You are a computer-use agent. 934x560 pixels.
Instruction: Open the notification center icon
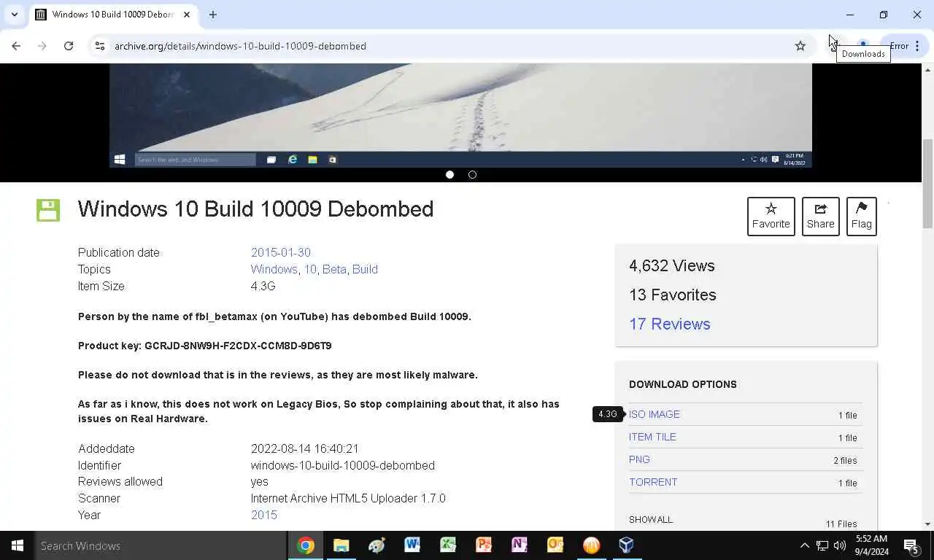pyautogui.click(x=911, y=545)
